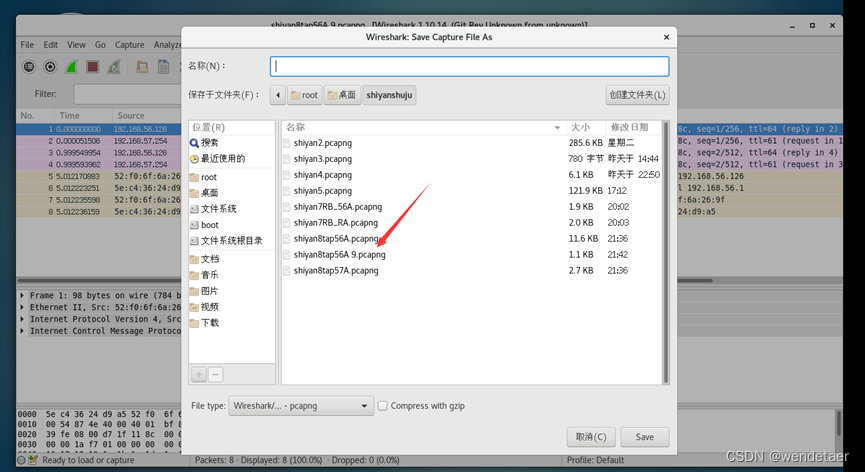Open the Wireshark View menu
Viewport: 865px width, 472px height.
[76, 45]
